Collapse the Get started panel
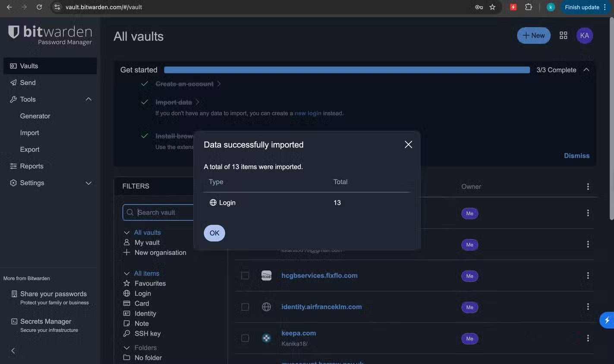The width and height of the screenshot is (614, 364). [586, 69]
